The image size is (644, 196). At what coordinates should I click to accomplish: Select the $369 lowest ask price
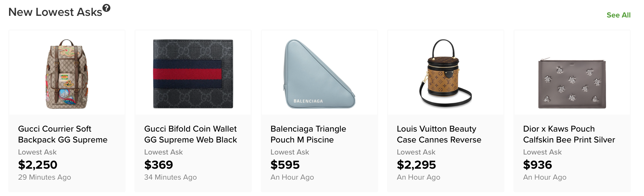158,165
